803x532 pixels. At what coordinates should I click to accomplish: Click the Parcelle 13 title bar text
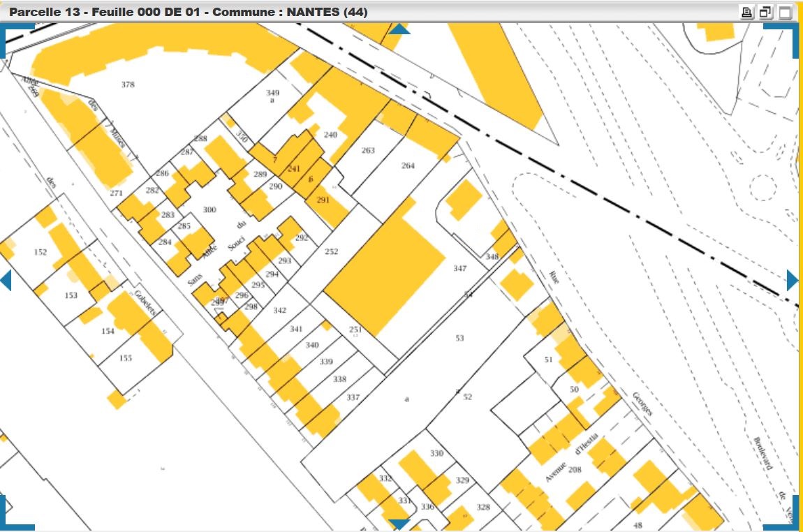(189, 12)
